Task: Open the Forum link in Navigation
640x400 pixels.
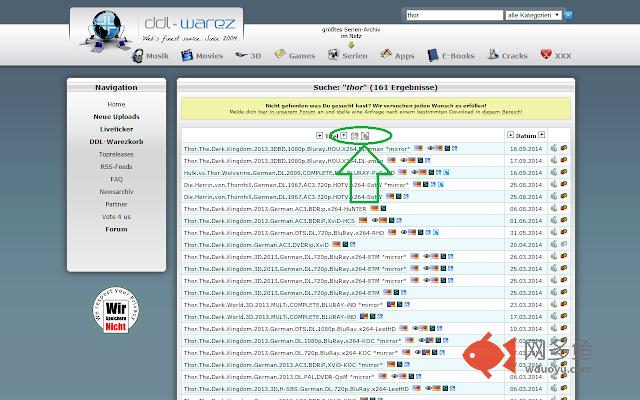Action: coord(116,229)
